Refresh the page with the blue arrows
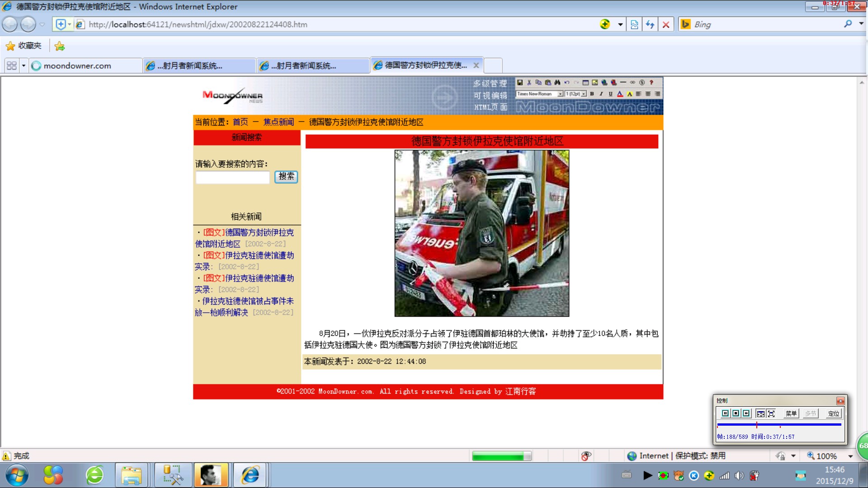Image resolution: width=868 pixels, height=488 pixels. [650, 24]
